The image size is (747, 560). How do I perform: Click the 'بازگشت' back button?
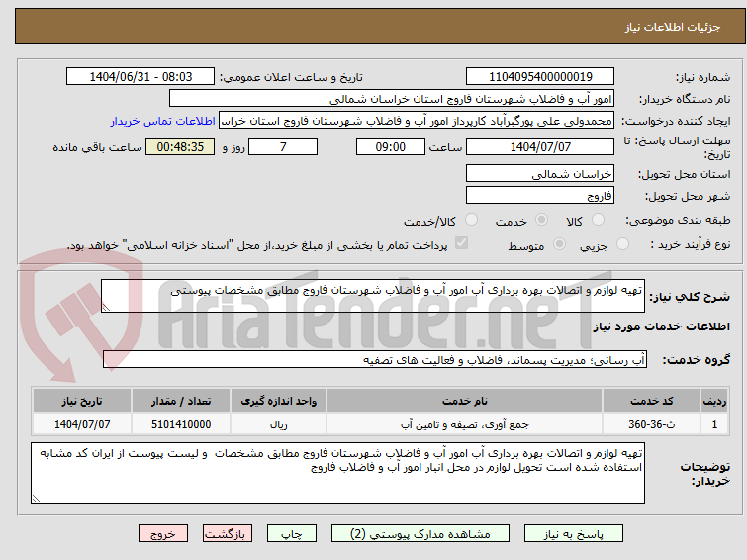pos(228,534)
